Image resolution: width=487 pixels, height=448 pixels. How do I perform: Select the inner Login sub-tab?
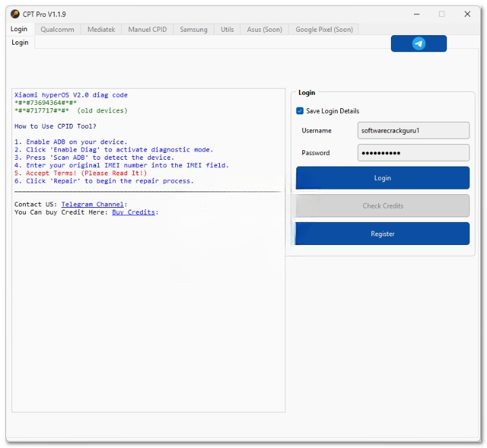coord(20,42)
